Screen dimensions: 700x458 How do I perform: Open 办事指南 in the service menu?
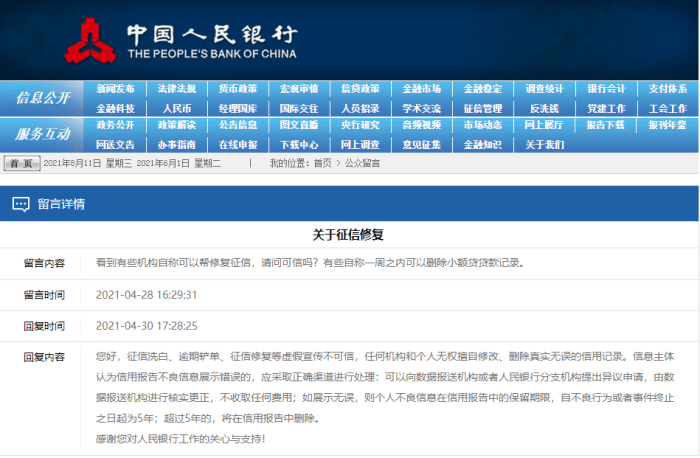177,144
